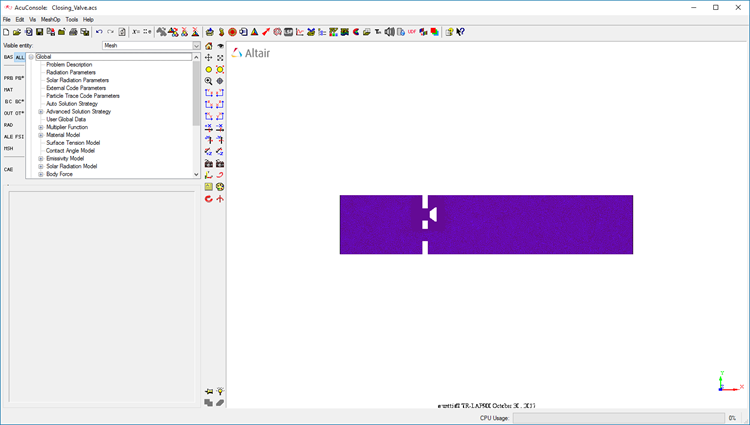This screenshot has width=750, height=425.
Task: Select Particle Trace Code Parameters item
Action: [83, 96]
